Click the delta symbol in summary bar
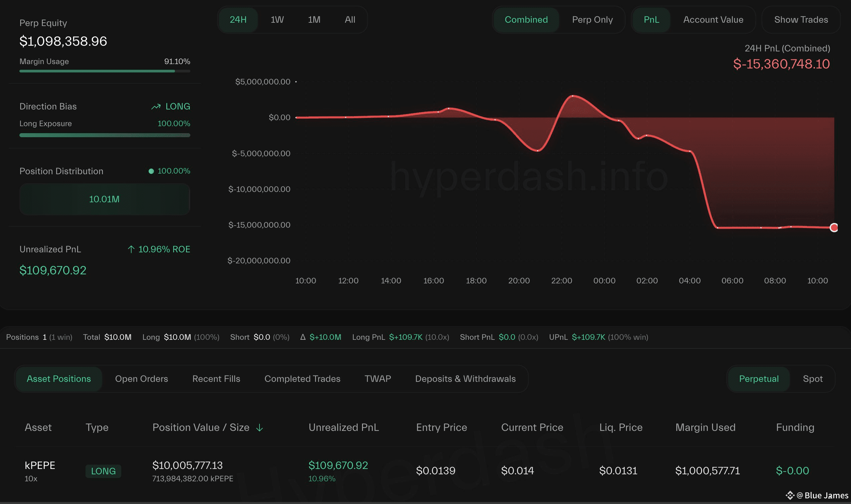Image resolution: width=851 pixels, height=504 pixels. (303, 337)
